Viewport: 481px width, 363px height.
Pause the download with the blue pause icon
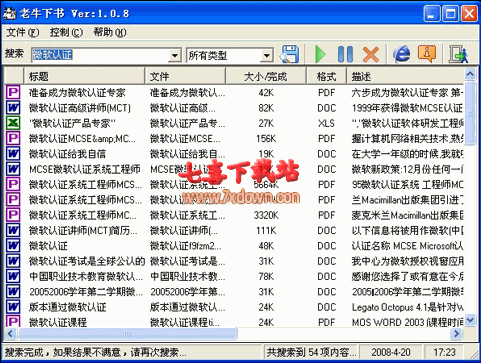pos(345,54)
